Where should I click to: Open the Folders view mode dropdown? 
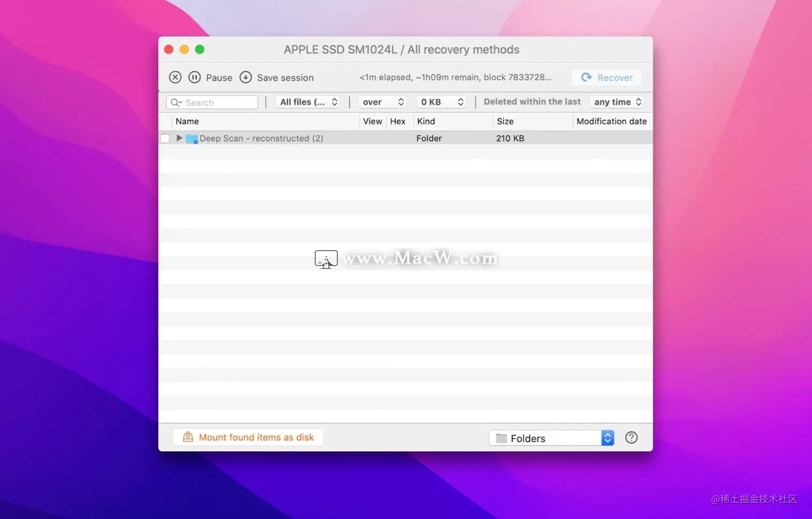click(x=552, y=438)
